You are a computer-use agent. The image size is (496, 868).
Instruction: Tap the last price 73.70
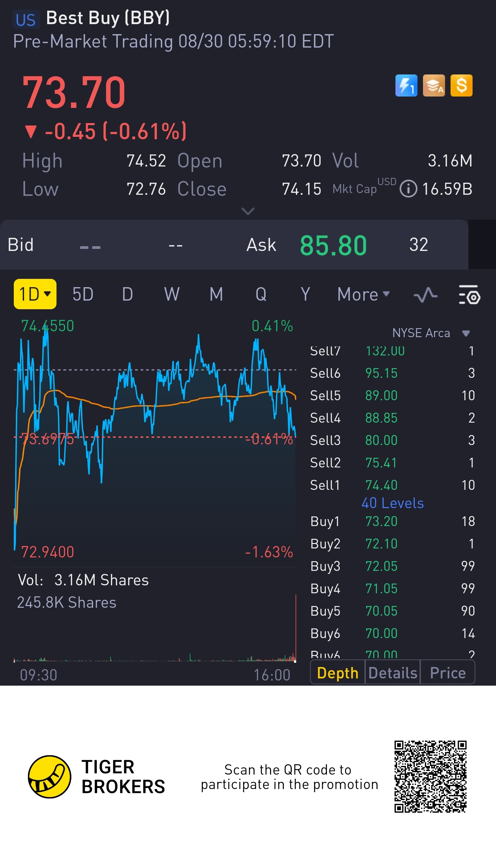point(74,92)
